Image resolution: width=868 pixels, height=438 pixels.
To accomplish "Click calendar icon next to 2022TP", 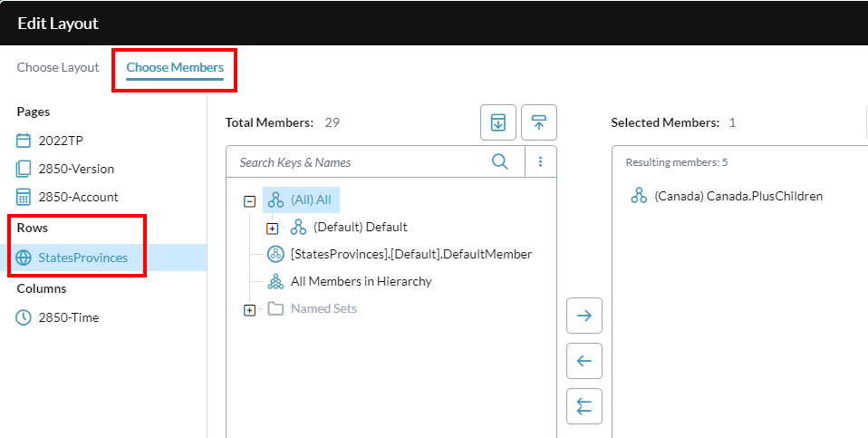I will tap(24, 141).
